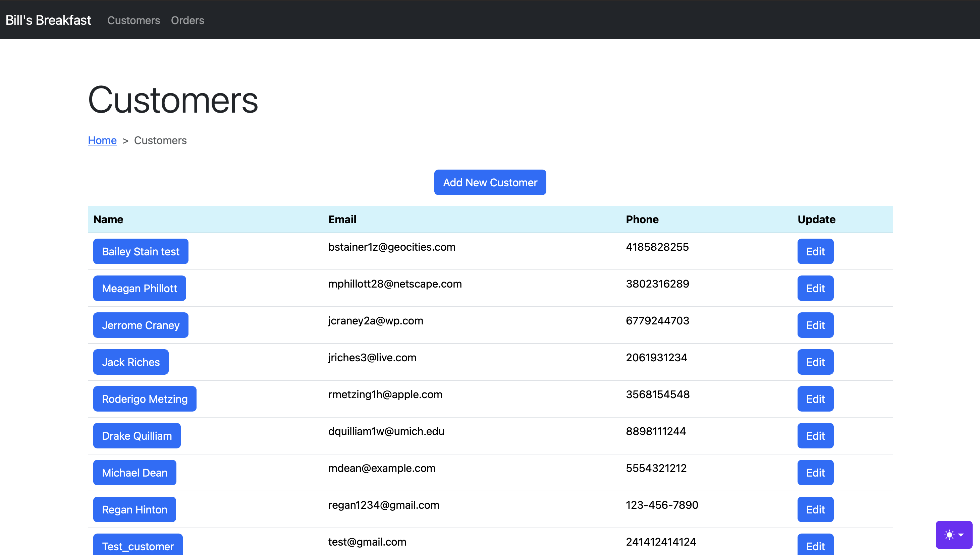
Task: Click the Add New Customer button
Action: point(490,182)
